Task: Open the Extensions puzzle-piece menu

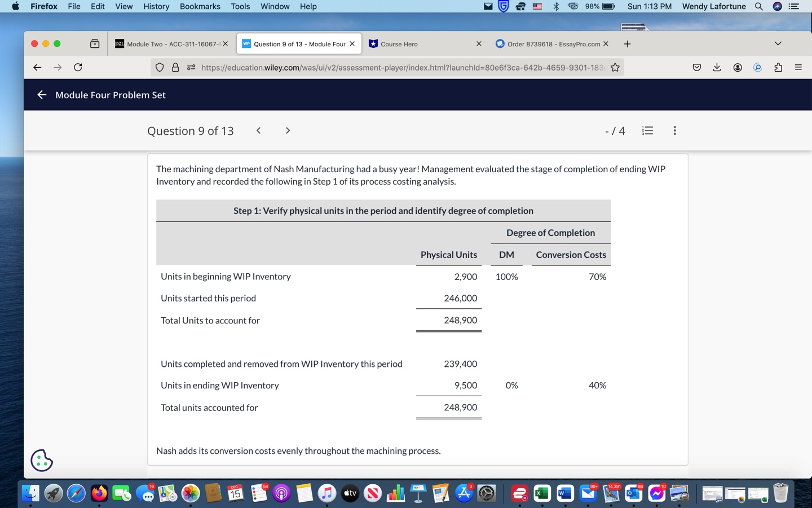Action: pos(778,67)
